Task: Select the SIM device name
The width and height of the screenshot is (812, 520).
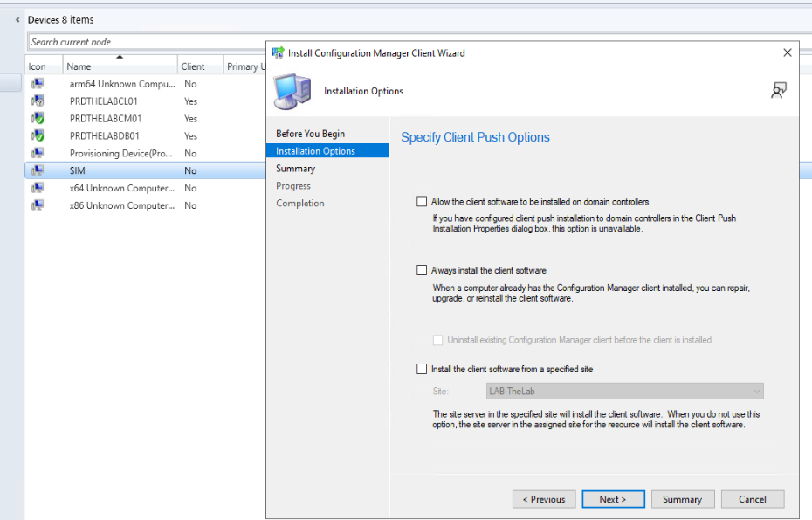Action: click(x=77, y=170)
